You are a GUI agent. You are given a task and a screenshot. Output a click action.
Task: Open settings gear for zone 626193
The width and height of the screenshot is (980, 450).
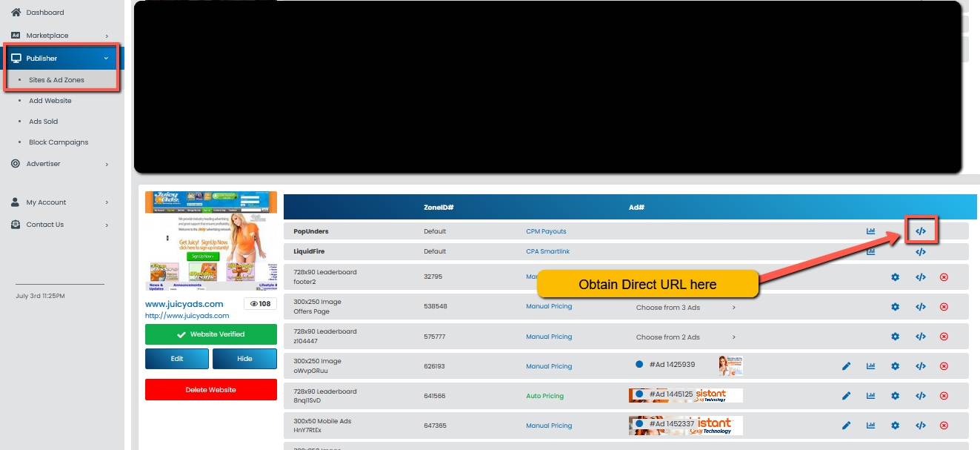coord(895,366)
